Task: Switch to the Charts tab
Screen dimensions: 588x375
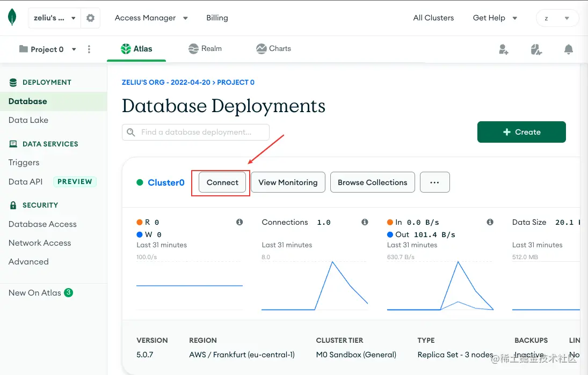Action: [x=273, y=49]
